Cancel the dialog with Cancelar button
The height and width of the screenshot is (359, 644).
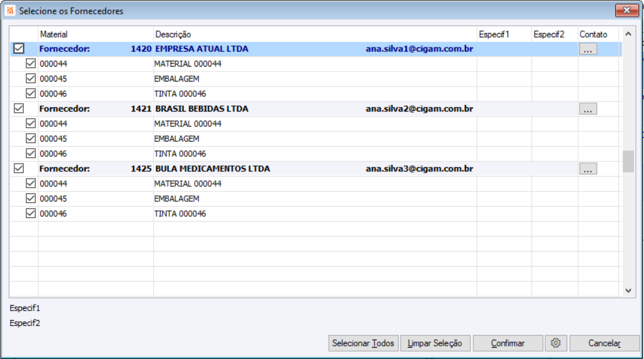click(x=604, y=343)
